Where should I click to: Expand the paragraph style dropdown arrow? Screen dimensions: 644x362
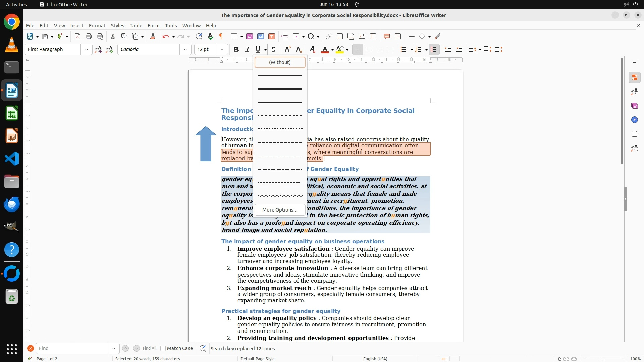click(86, 49)
